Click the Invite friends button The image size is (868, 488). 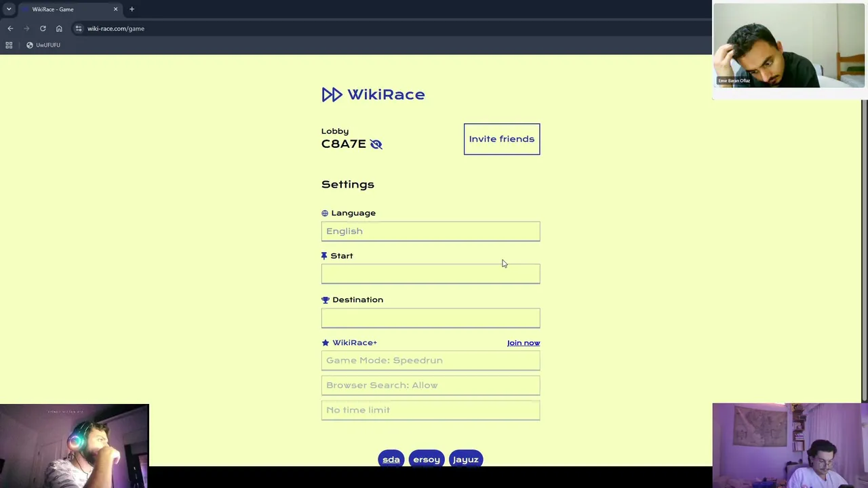pos(502,139)
